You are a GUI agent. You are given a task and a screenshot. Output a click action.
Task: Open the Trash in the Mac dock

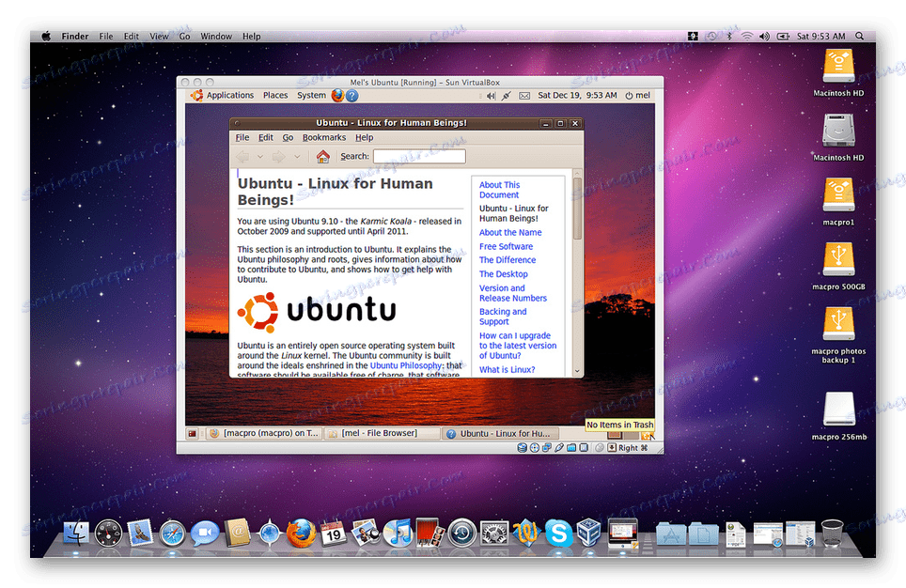pos(832,534)
